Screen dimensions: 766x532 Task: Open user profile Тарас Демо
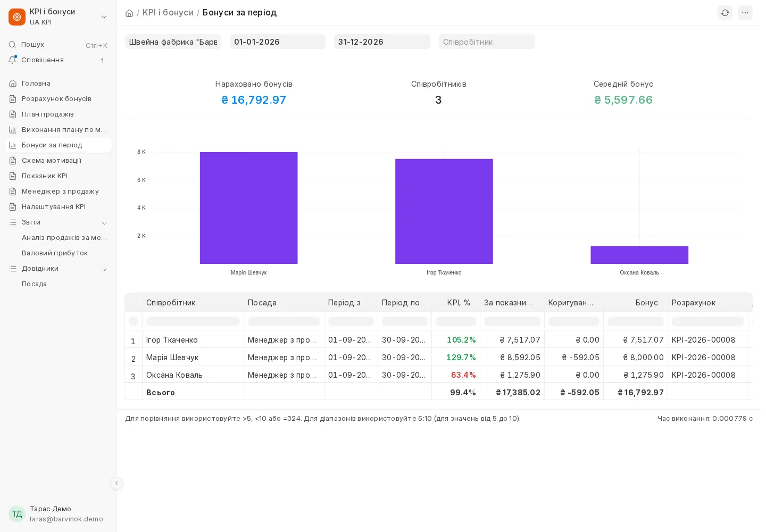pyautogui.click(x=58, y=514)
